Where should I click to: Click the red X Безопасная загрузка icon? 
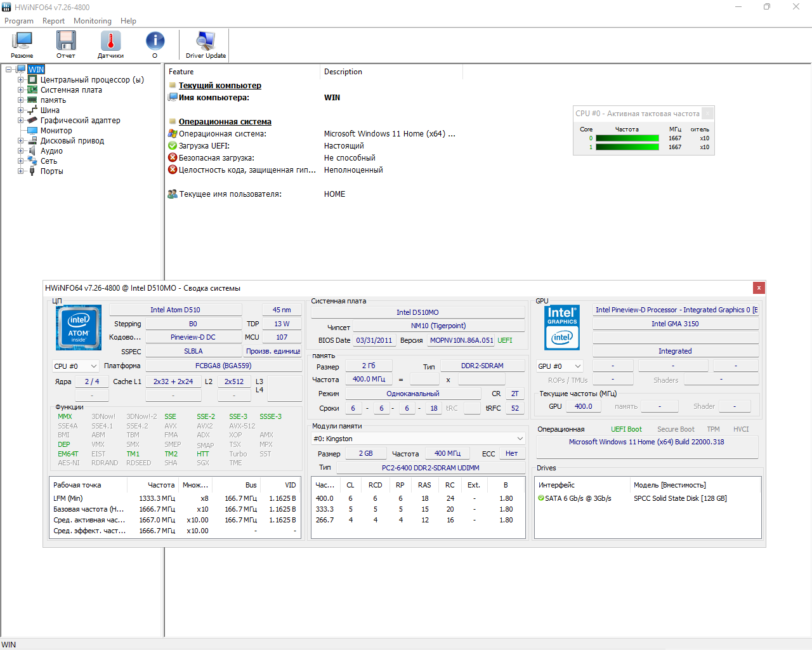coord(172,157)
